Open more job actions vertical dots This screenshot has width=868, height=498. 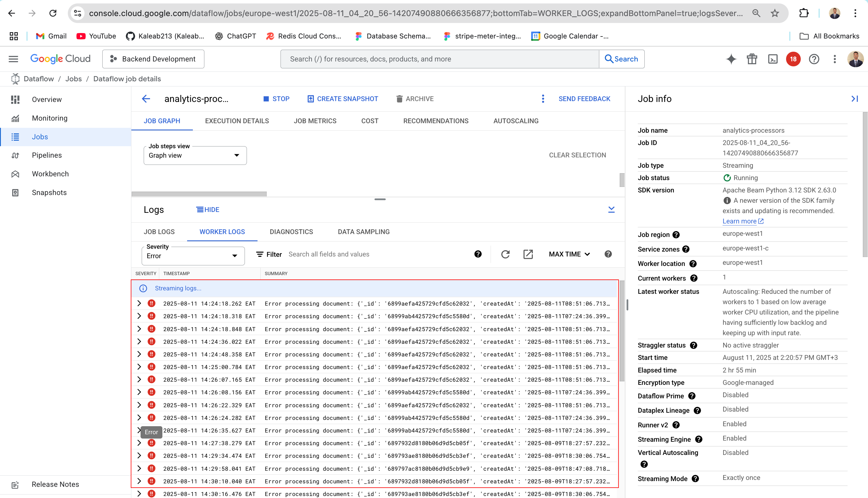[543, 99]
